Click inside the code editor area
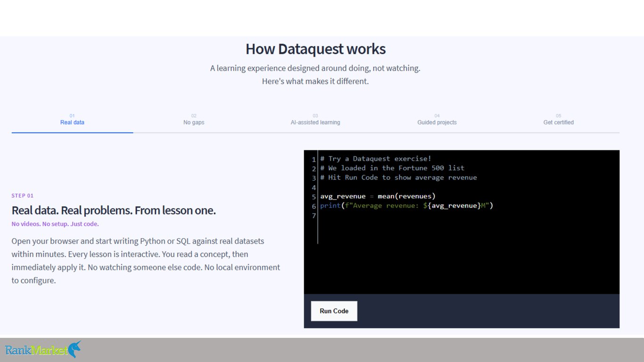The width and height of the screenshot is (644, 362). pos(462,222)
